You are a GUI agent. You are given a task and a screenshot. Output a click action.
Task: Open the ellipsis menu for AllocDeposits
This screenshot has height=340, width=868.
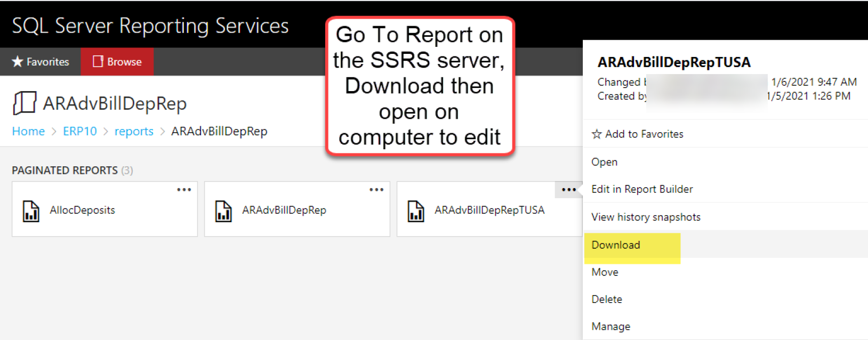(x=184, y=190)
